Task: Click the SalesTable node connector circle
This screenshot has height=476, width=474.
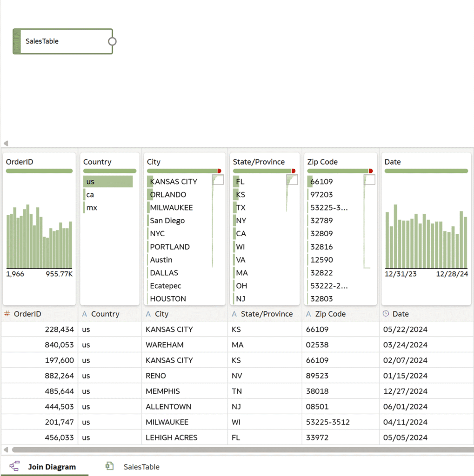Action: (113, 41)
